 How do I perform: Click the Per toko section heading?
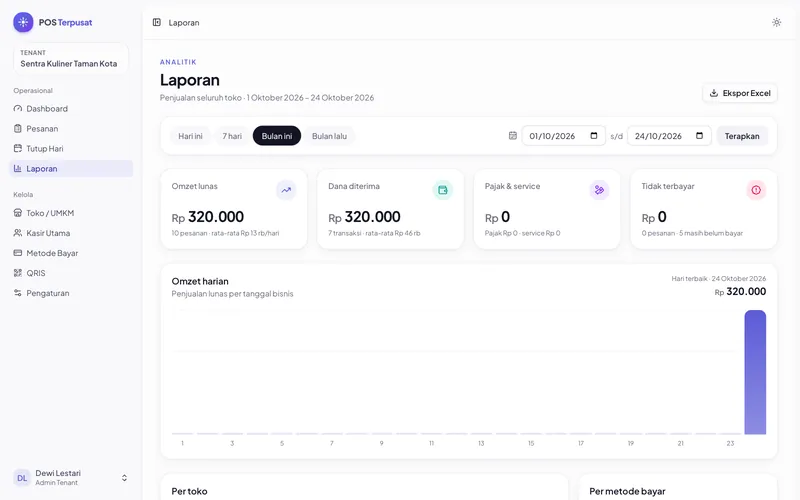point(189,491)
